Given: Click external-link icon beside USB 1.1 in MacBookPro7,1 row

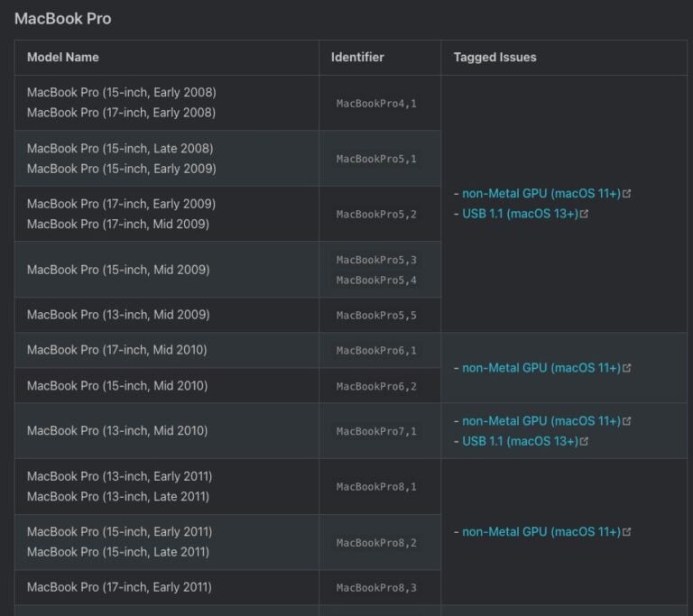Looking at the screenshot, I should coord(585,442).
